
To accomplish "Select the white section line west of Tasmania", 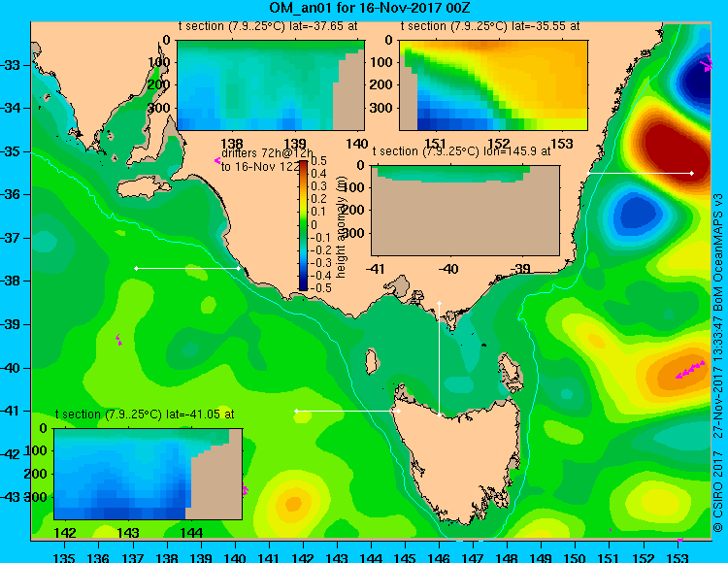I will (347, 411).
